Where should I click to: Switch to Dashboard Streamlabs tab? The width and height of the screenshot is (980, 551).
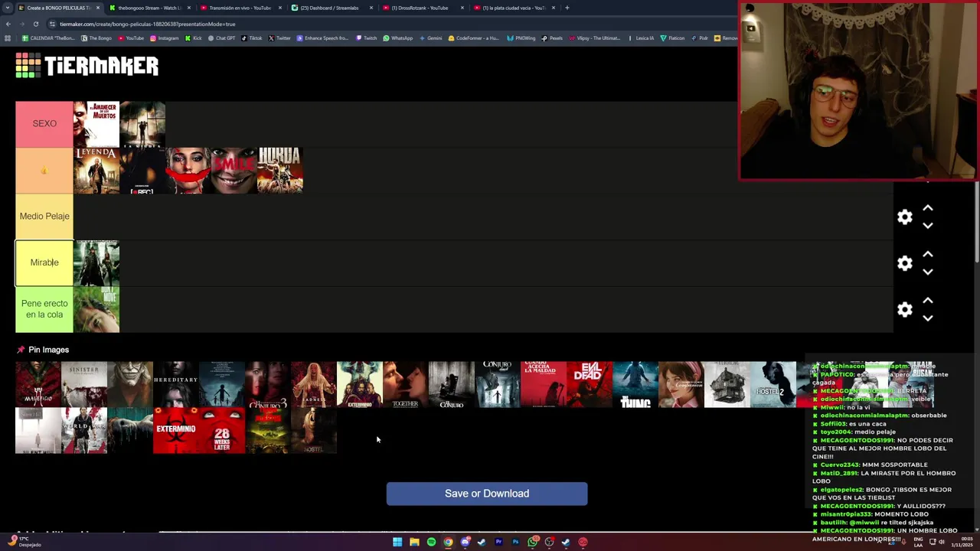click(331, 8)
